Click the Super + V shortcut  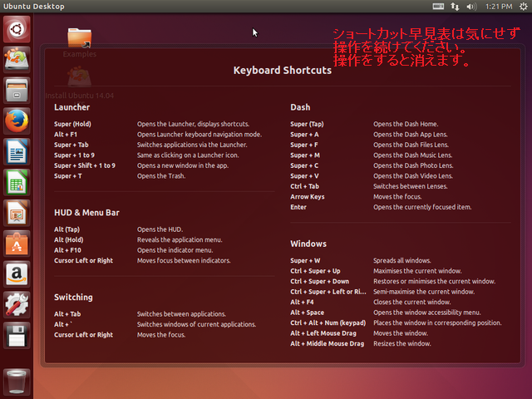tap(304, 176)
